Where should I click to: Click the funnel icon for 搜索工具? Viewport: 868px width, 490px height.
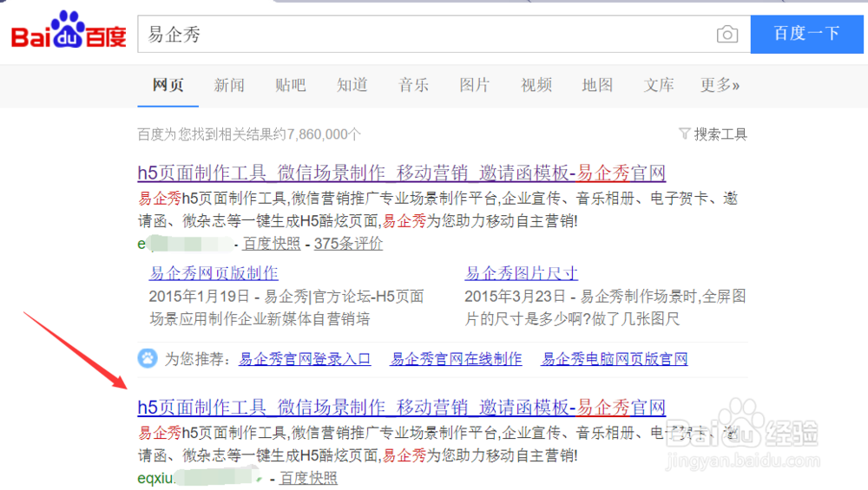click(684, 134)
